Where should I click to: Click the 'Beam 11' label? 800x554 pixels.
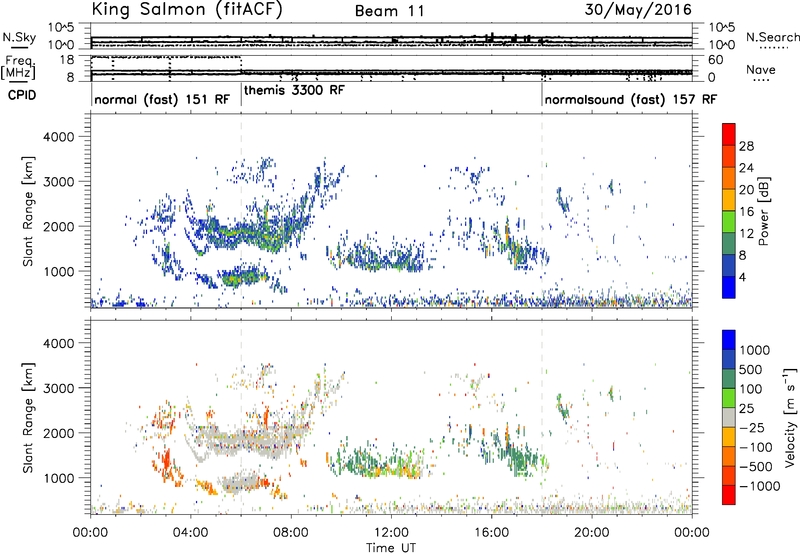pyautogui.click(x=389, y=11)
